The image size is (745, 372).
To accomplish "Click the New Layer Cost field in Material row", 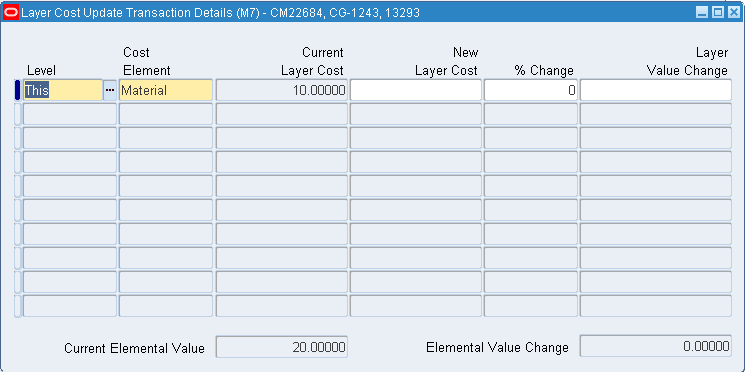I will click(416, 90).
